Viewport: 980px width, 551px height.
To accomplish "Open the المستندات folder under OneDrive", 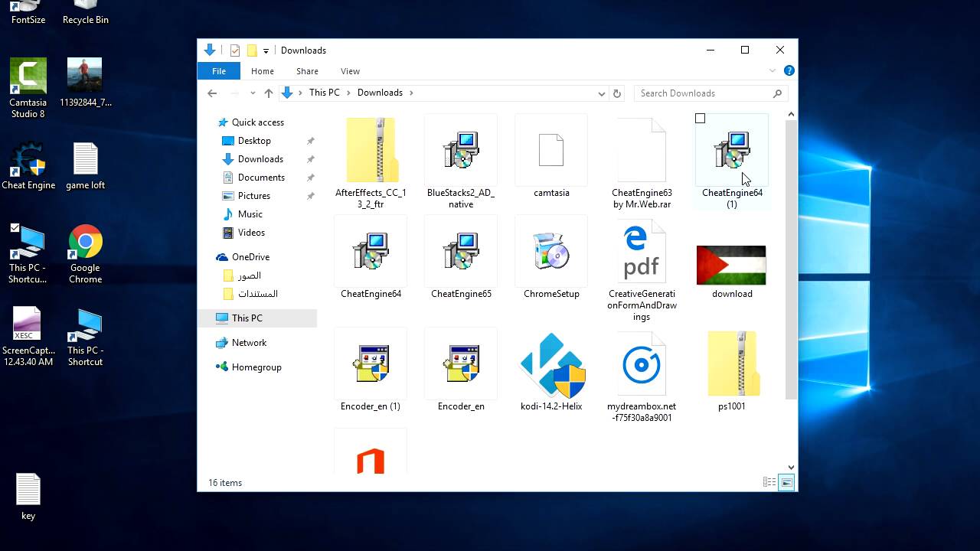I will tap(258, 294).
